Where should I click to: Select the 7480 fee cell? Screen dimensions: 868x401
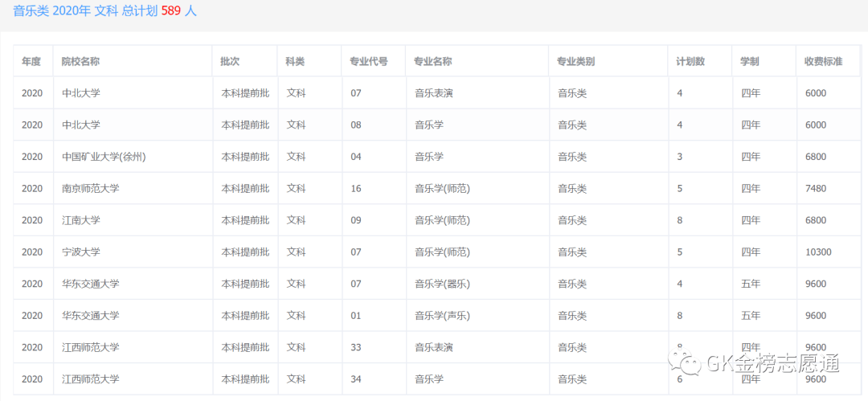pyautogui.click(x=815, y=189)
